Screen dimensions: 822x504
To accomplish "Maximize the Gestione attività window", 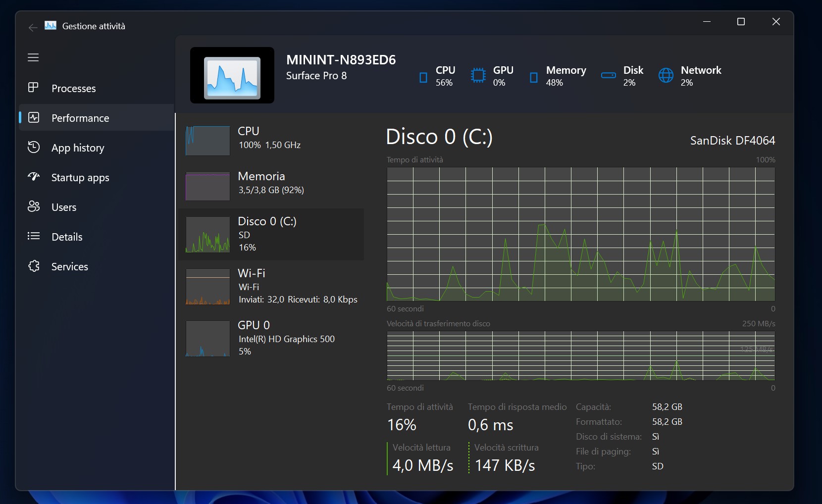I will pyautogui.click(x=741, y=22).
